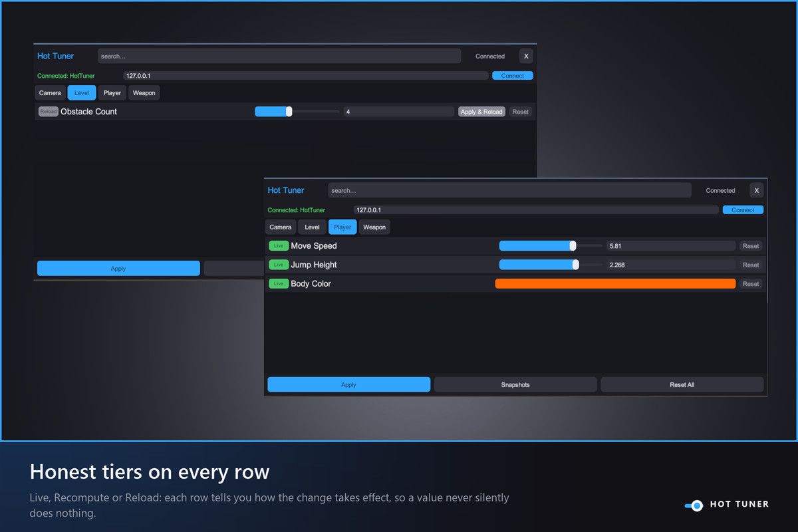The image size is (798, 532).
Task: Click the Live badge beside Jump Height
Action: 279,265
